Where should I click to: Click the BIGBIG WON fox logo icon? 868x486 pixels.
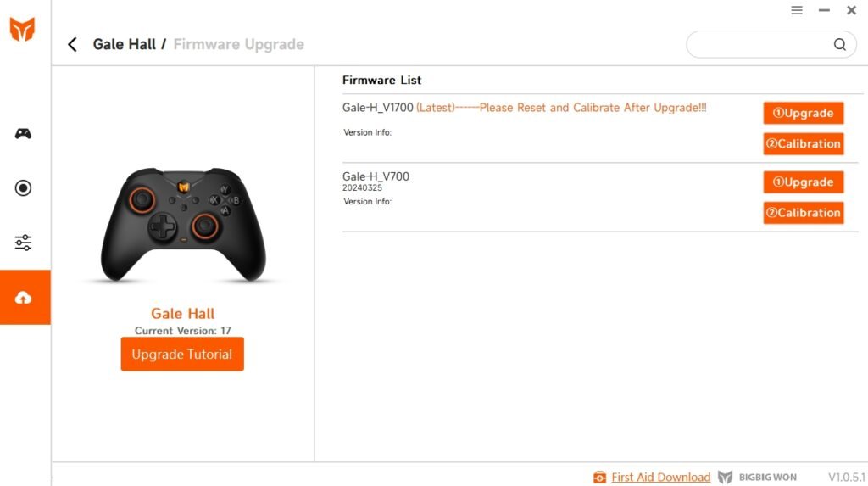pyautogui.click(x=22, y=30)
